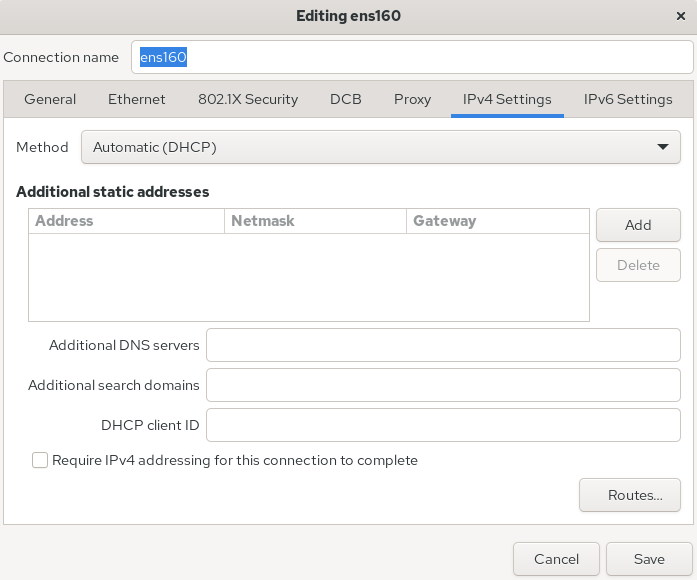
Task: Open the Routes… settings
Action: 629,495
